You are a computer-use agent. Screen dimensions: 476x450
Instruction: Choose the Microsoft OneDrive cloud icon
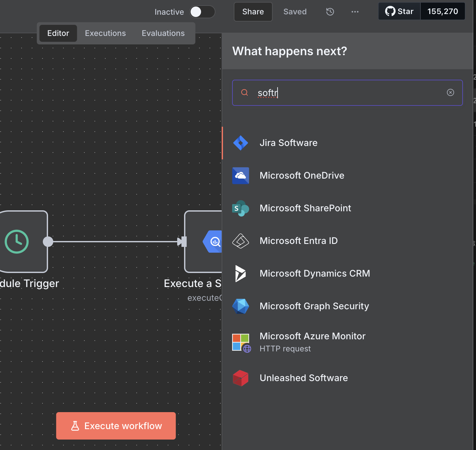241,176
